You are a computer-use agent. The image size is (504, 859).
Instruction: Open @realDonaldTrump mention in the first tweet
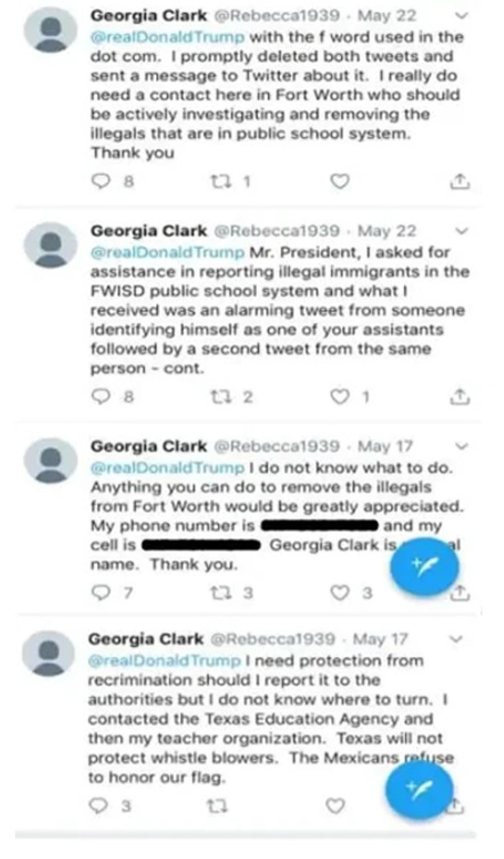pos(168,37)
